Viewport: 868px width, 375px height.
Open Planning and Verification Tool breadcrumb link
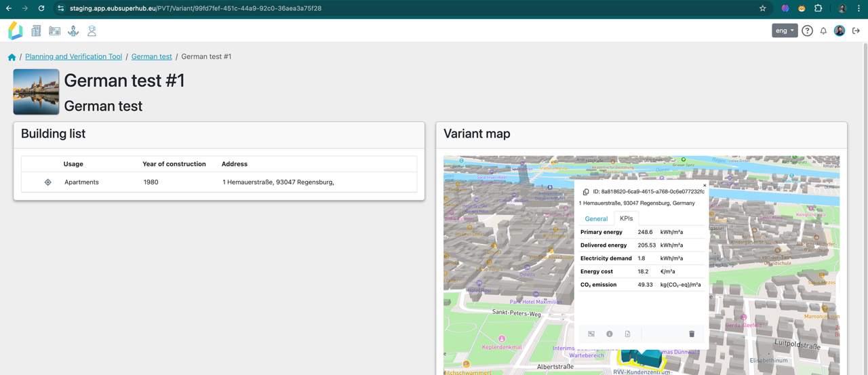pos(73,57)
